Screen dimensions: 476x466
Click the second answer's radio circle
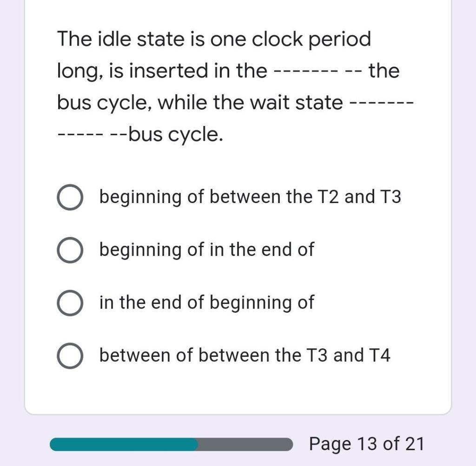tap(70, 250)
